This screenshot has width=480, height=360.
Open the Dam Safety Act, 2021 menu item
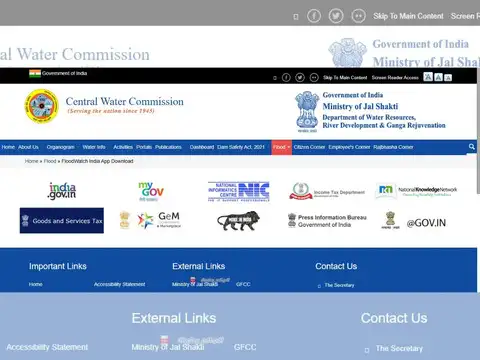coord(241,147)
